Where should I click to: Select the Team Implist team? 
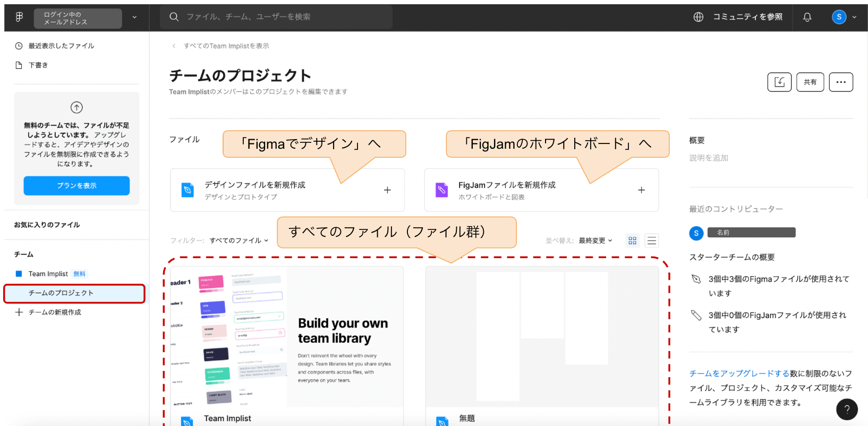(48, 274)
